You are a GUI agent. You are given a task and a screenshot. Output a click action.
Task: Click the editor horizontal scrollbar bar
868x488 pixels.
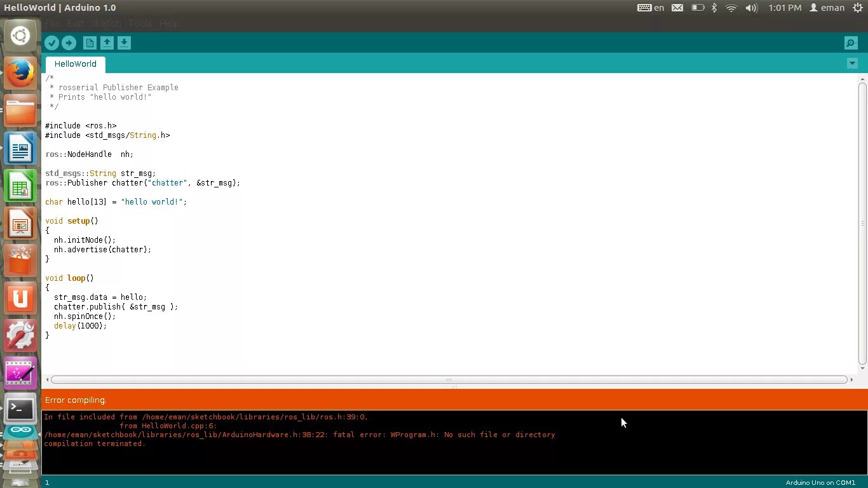click(449, 379)
